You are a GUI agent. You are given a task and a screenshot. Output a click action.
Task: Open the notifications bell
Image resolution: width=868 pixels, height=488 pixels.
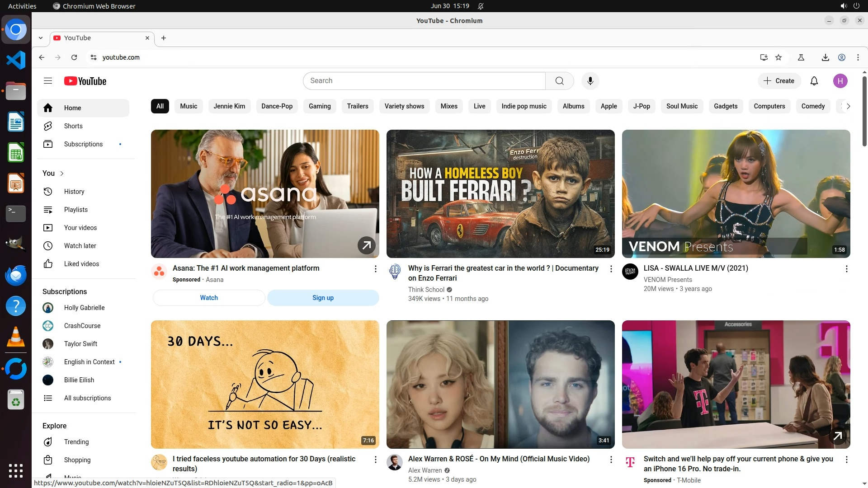click(x=814, y=81)
